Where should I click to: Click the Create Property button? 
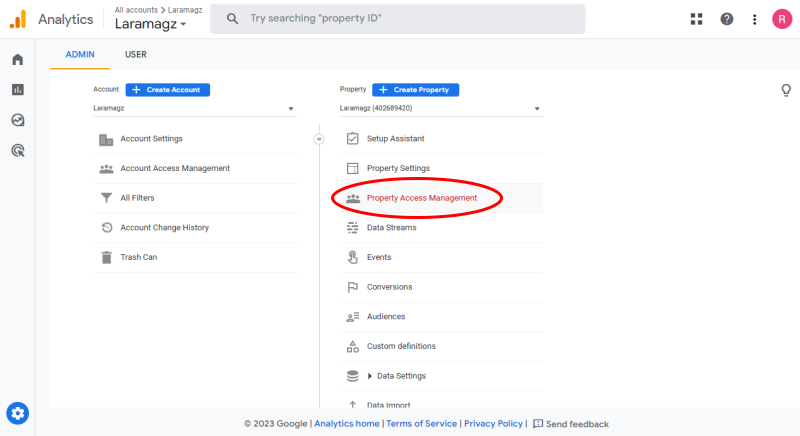(x=415, y=90)
